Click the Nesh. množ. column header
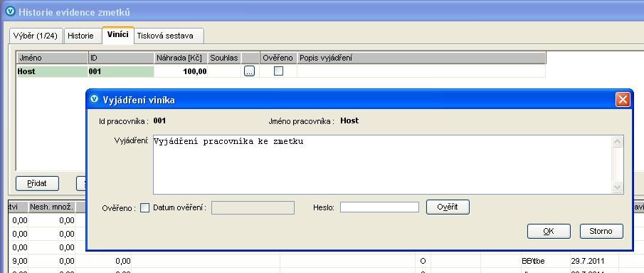The height and width of the screenshot is (273, 644). (52, 207)
